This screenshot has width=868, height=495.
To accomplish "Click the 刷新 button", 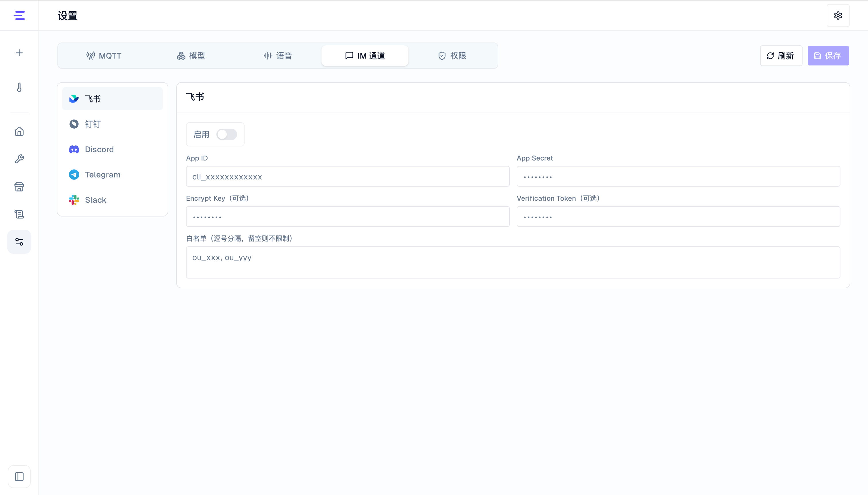I will 781,56.
